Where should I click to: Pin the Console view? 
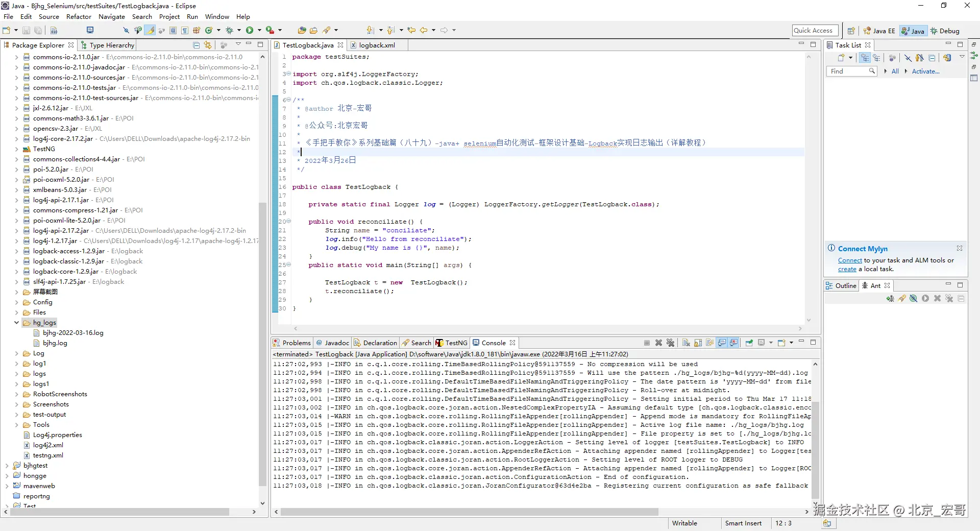(x=749, y=343)
